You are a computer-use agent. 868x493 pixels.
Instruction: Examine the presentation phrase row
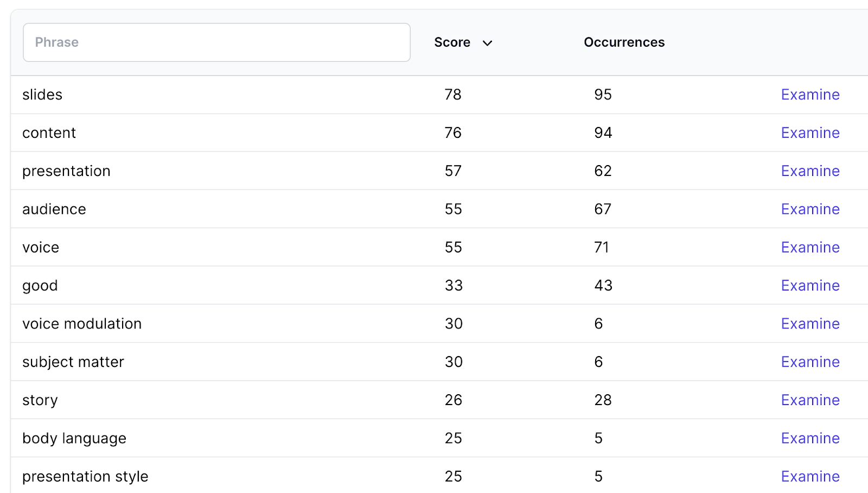(810, 171)
